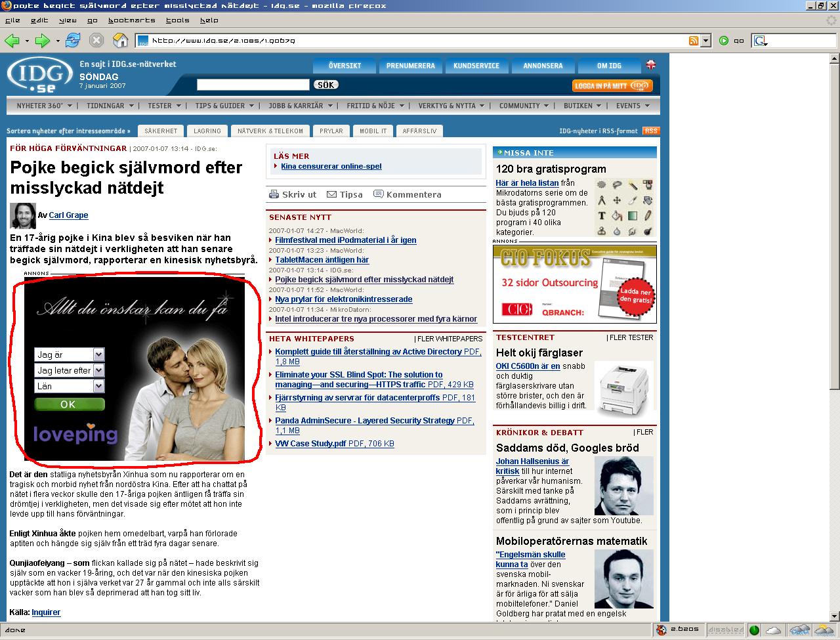Click the disabled label in the status bar
The height and width of the screenshot is (640, 840).
coord(726,630)
